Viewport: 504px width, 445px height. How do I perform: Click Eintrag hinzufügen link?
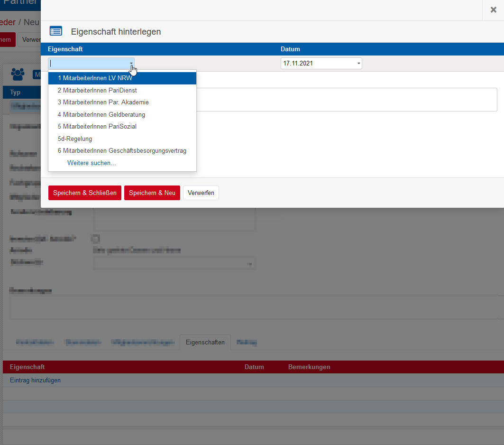(35, 380)
